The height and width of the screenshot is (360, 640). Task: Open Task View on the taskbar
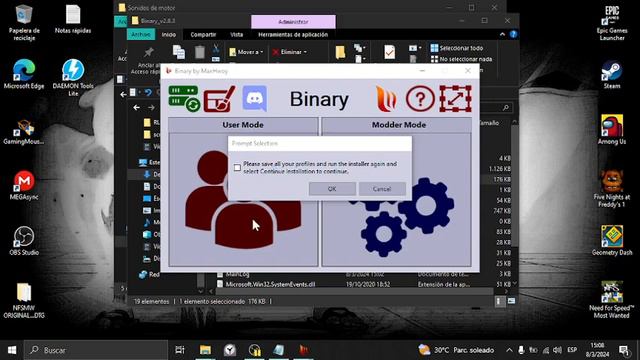[180, 350]
